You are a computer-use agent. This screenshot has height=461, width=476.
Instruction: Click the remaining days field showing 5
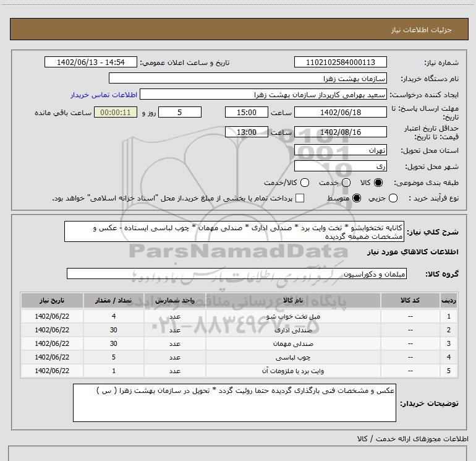[x=180, y=113]
